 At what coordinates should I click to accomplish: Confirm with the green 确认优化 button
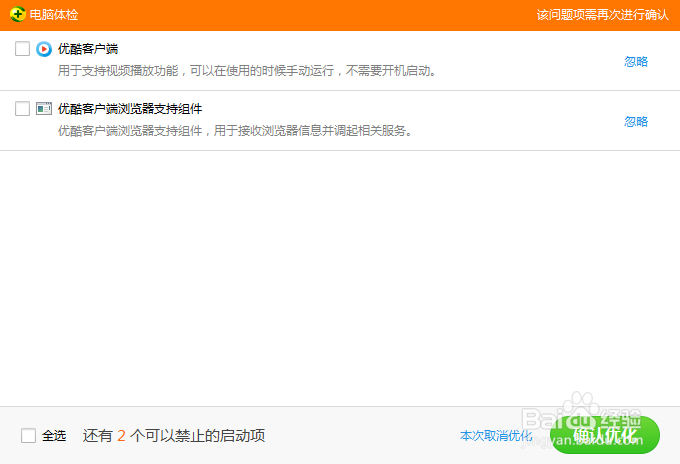pos(605,435)
